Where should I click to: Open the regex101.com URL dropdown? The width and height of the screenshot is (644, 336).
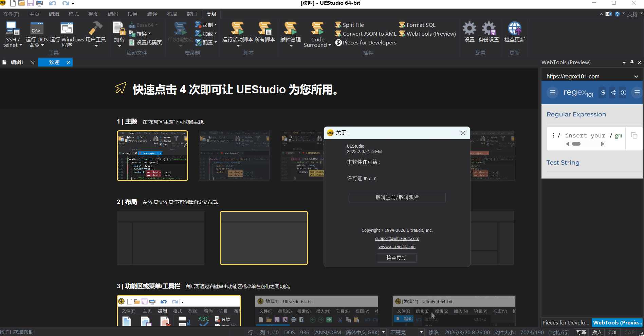tap(636, 76)
